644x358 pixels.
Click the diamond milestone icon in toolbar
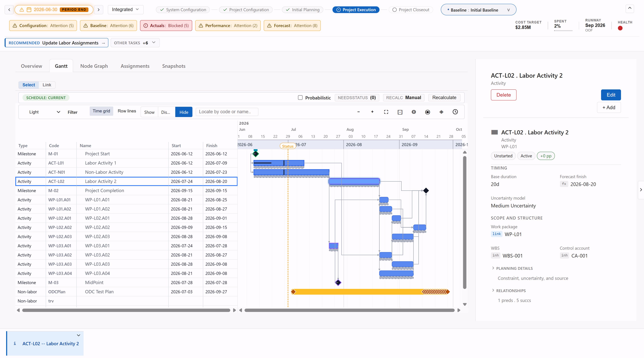pyautogui.click(x=441, y=112)
